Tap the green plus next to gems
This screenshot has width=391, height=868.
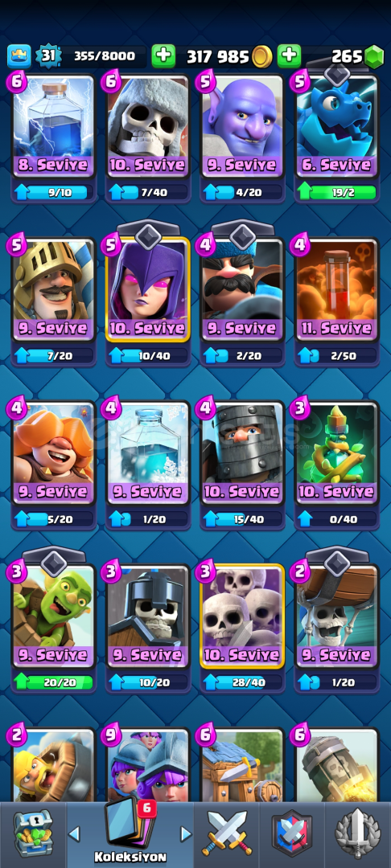click(289, 56)
